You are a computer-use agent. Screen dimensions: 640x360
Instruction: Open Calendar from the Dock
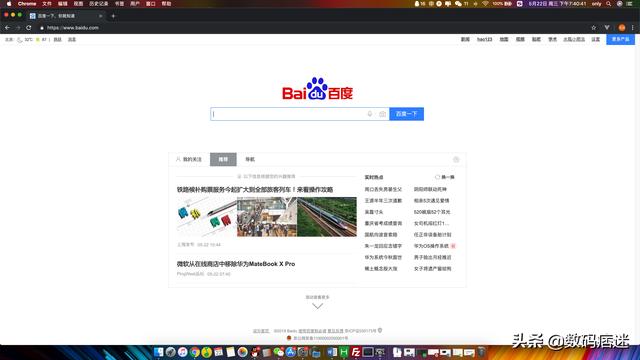coord(218,352)
